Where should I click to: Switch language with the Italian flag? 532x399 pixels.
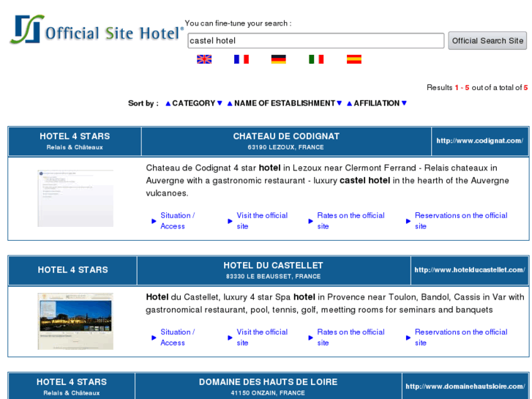coord(316,59)
